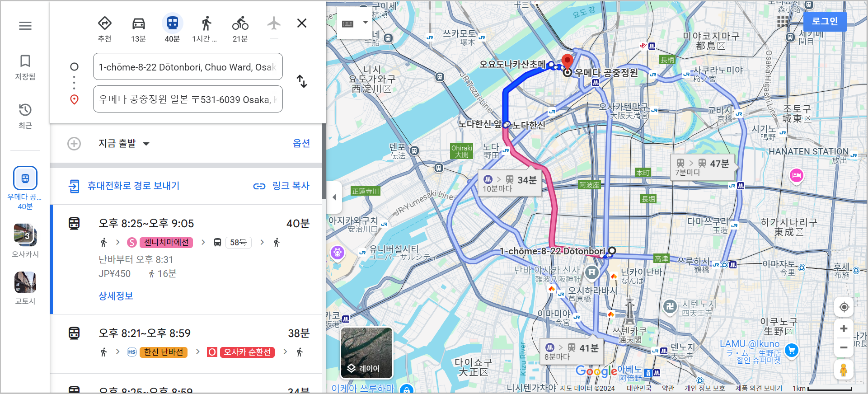
Task: Show your current location
Action: (x=844, y=307)
